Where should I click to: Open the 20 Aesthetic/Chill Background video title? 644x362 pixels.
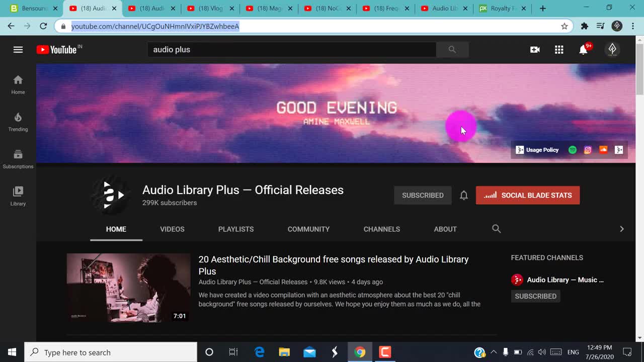334,265
